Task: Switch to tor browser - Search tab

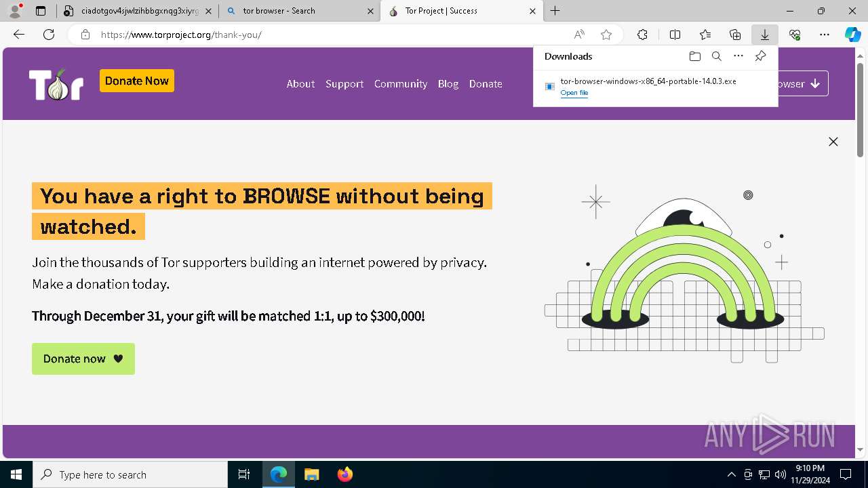Action: (x=300, y=11)
